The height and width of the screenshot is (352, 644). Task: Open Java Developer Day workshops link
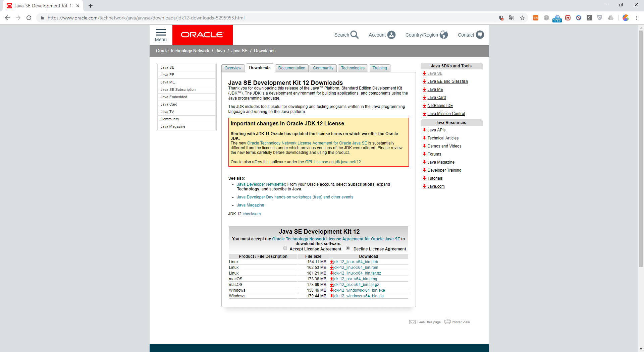(x=295, y=197)
